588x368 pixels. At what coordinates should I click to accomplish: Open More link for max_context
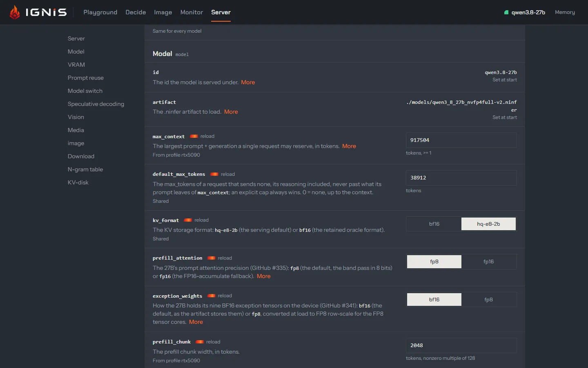click(349, 146)
